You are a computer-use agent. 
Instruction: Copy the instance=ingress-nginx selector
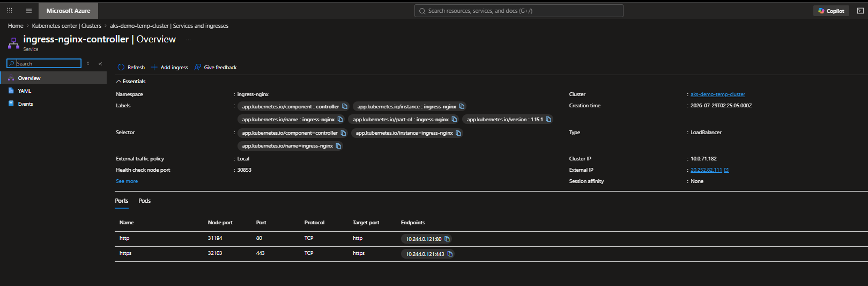point(458,133)
